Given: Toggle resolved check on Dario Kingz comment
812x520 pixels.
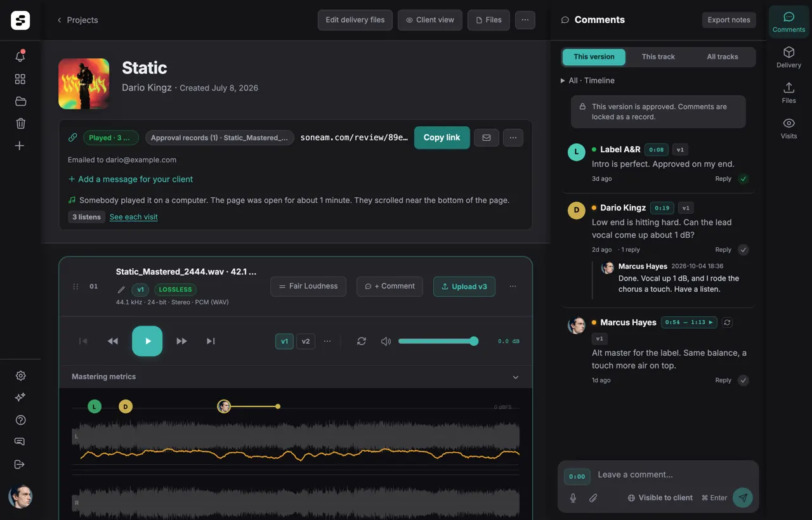Looking at the screenshot, I should point(743,250).
